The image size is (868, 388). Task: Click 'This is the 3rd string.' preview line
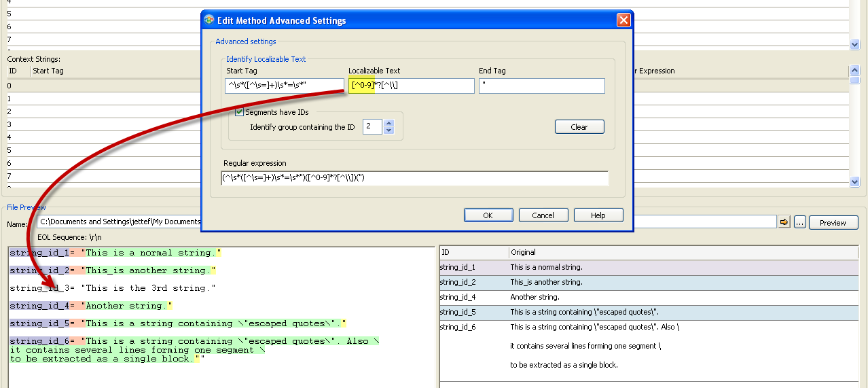point(113,288)
